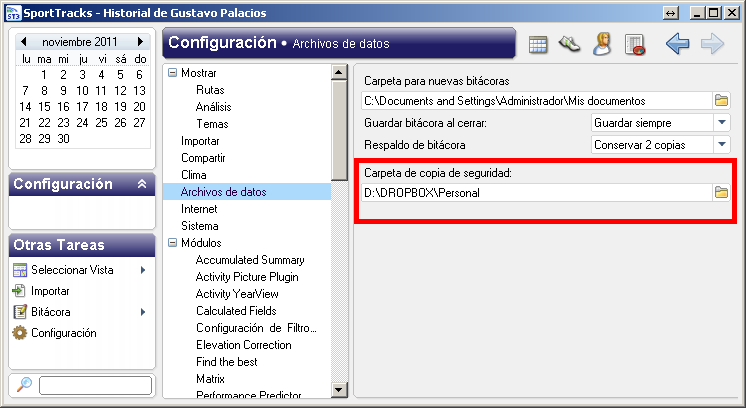Open Guardar bitácora al cerrar dropdown
This screenshot has height=408, width=746.
tap(722, 123)
